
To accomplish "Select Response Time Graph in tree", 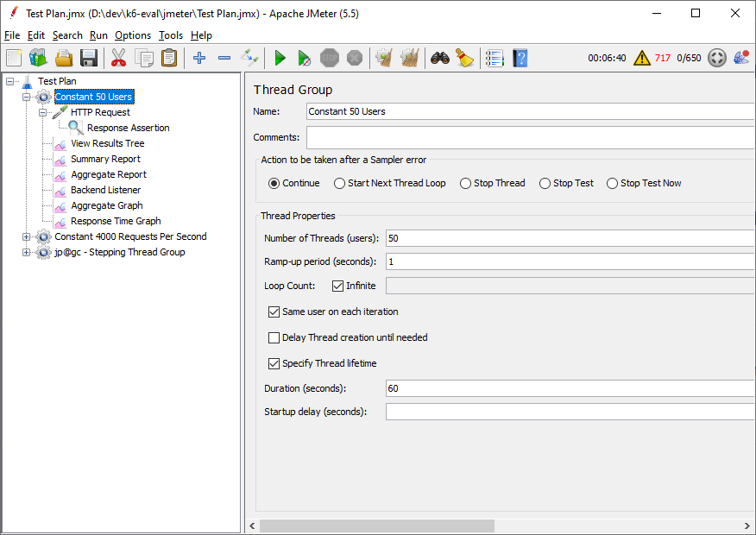I will point(116,221).
